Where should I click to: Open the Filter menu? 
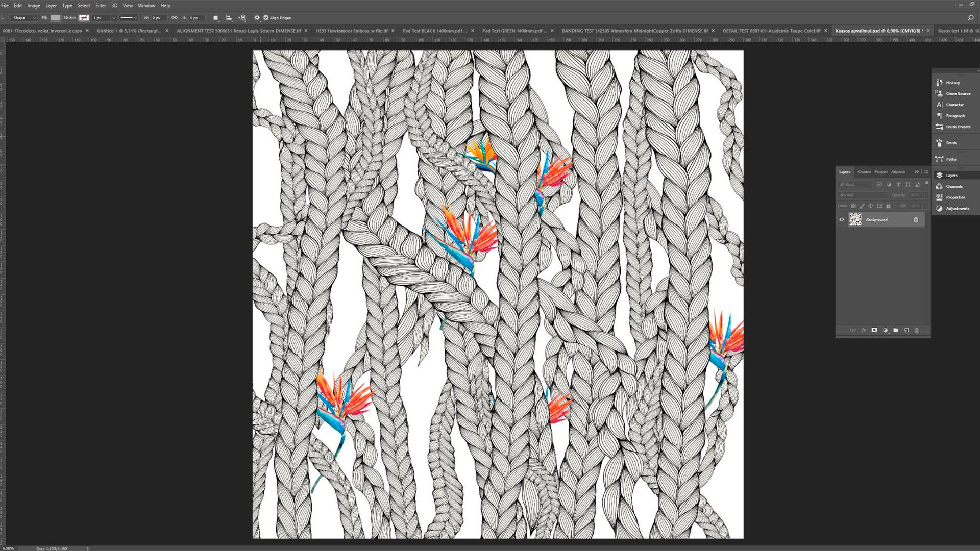point(101,5)
